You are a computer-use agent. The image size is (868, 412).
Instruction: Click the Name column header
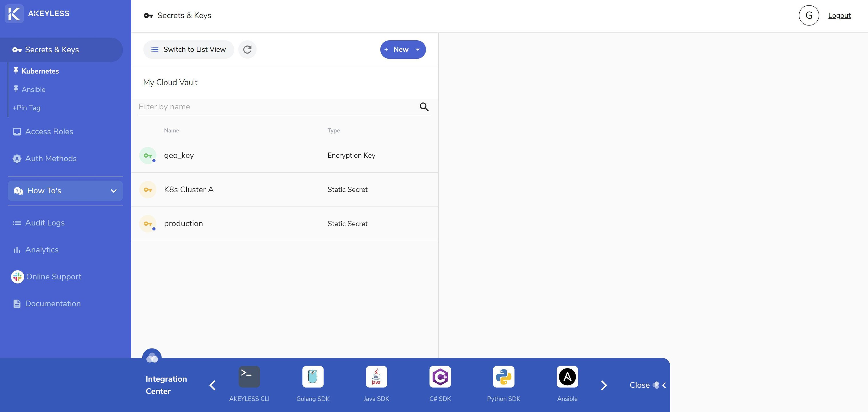pos(171,130)
